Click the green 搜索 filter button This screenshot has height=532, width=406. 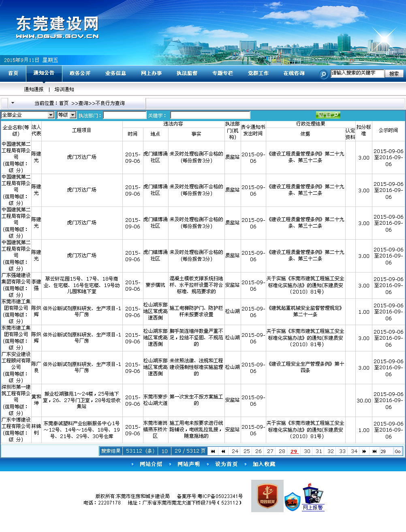coord(328,115)
